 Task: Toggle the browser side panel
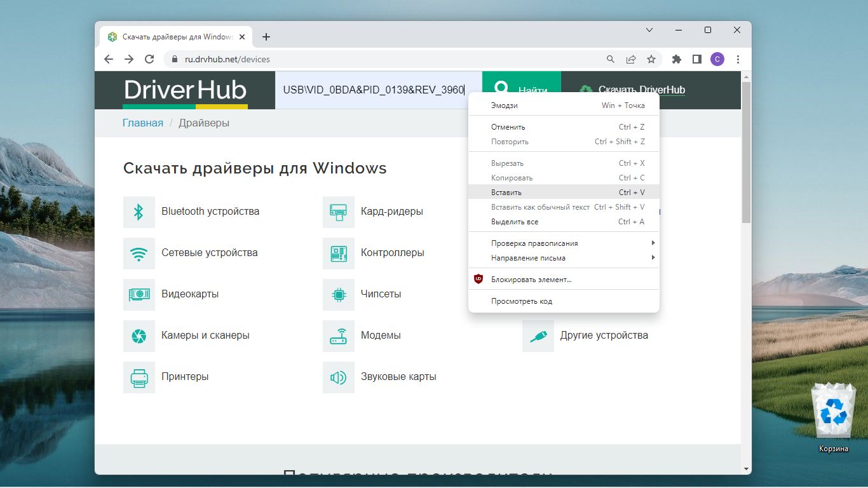coord(697,59)
